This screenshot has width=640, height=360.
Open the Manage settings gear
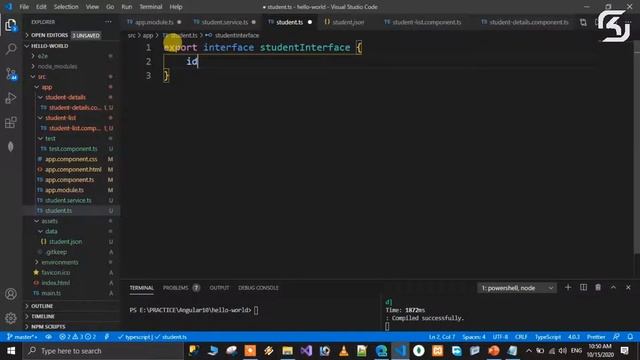tap(11, 318)
